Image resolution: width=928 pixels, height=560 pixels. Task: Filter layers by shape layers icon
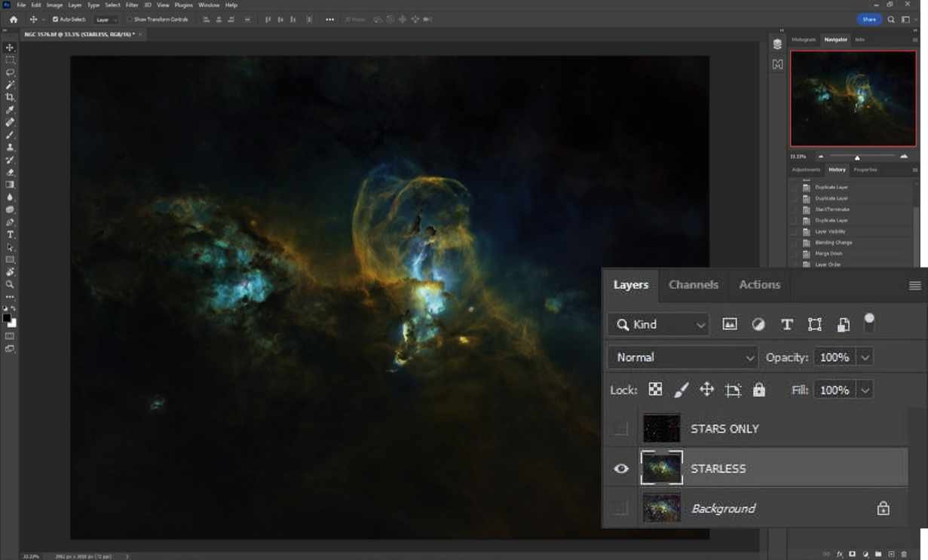tap(815, 324)
